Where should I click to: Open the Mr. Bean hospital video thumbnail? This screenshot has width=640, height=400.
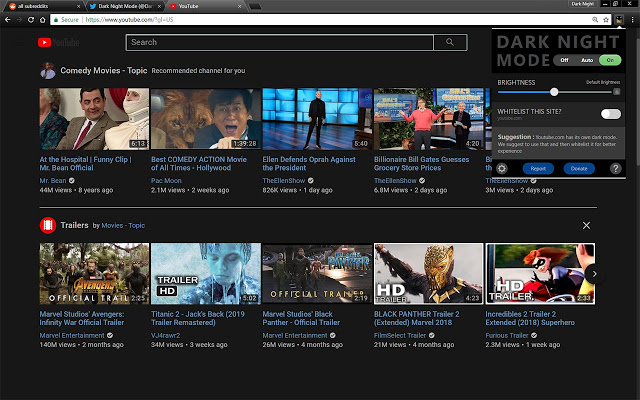94,119
